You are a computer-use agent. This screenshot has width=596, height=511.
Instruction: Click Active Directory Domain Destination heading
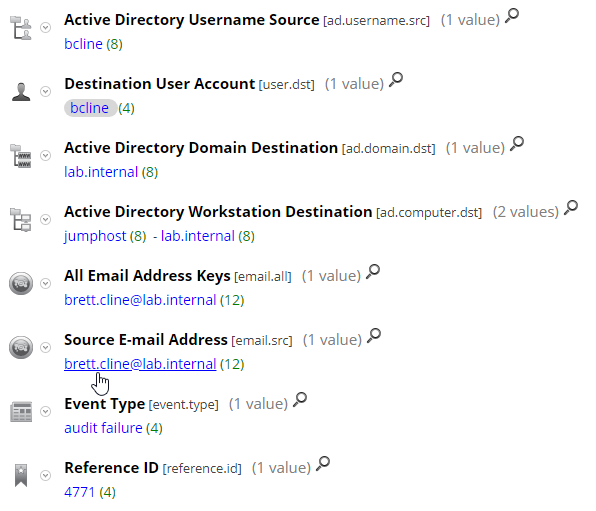pyautogui.click(x=201, y=148)
